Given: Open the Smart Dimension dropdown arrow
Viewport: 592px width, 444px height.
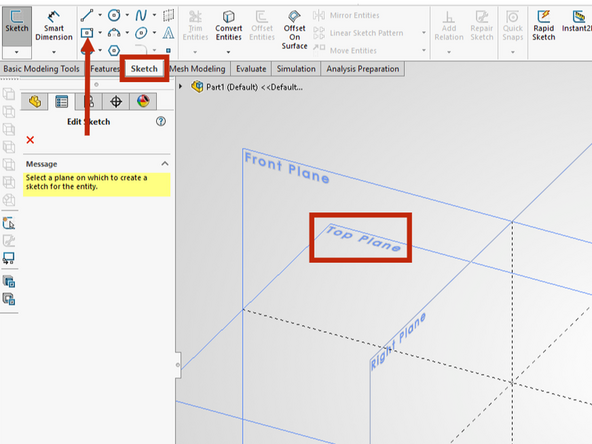Looking at the screenshot, I should coord(54,52).
